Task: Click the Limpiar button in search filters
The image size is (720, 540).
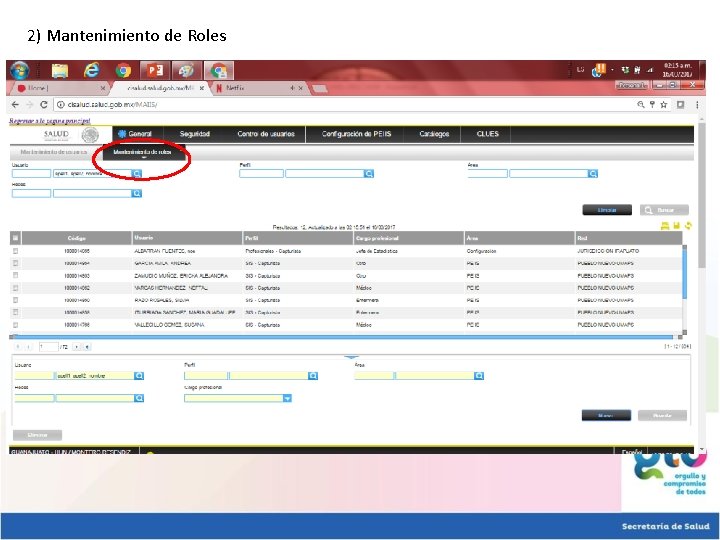Action: [x=607, y=210]
